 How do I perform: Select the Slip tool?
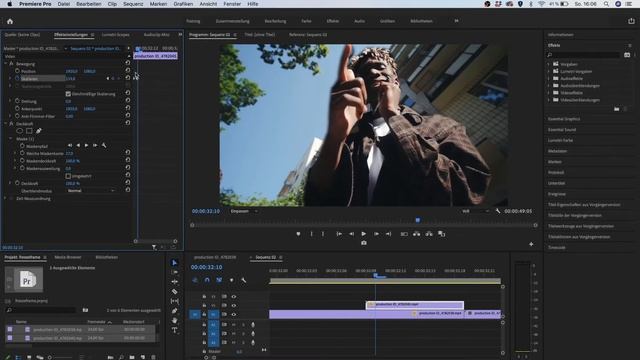[x=174, y=301]
